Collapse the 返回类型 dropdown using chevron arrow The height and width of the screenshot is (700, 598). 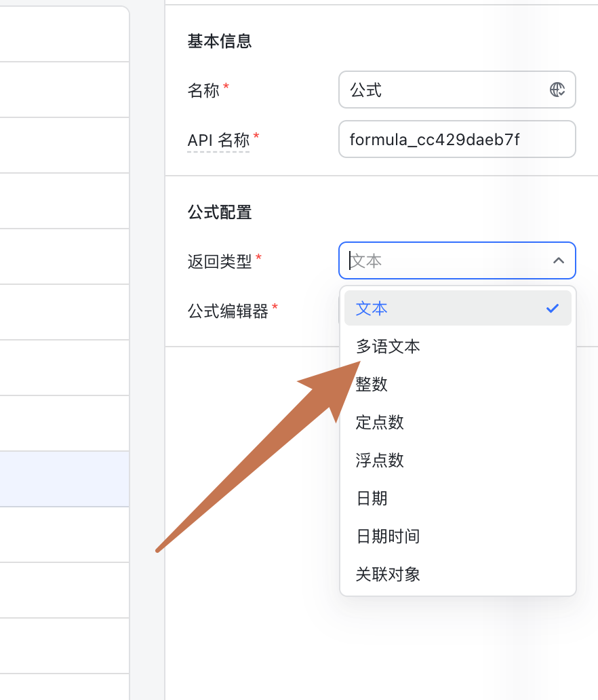[558, 260]
